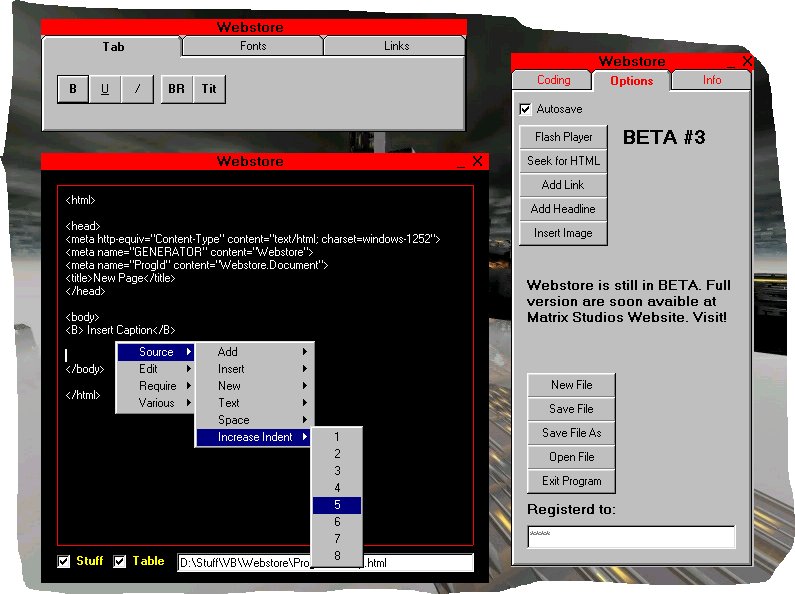Image resolution: width=795 pixels, height=594 pixels.
Task: Insert a line break with BR button
Action: pyautogui.click(x=176, y=89)
